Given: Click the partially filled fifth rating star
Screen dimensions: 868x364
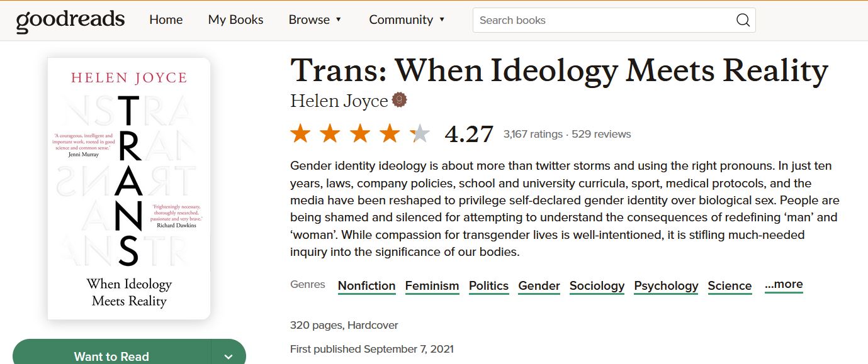Looking at the screenshot, I should coord(420,133).
